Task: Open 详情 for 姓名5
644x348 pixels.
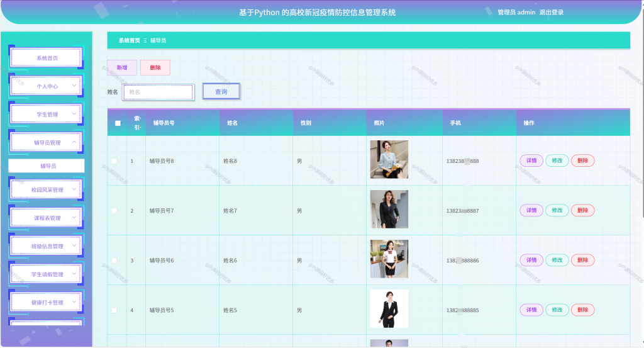Action: (x=531, y=310)
